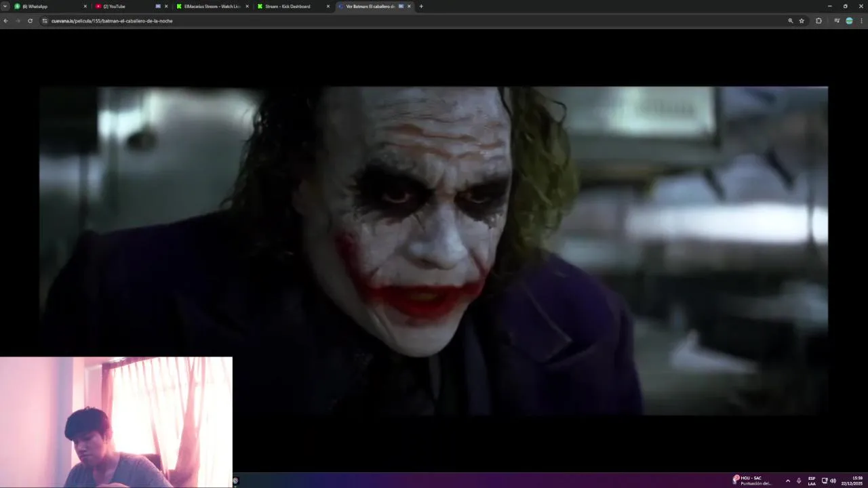Open the Chrome profile avatar
The height and width of the screenshot is (488, 868).
(849, 21)
